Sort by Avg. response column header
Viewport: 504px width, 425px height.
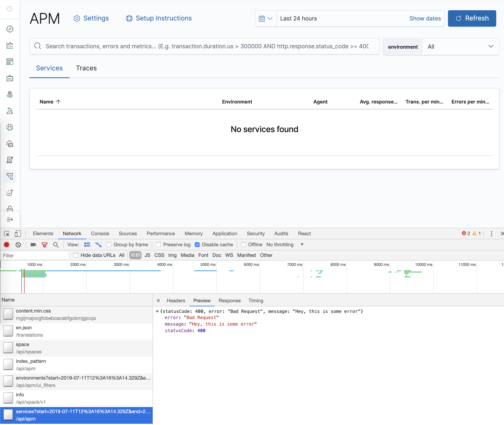coord(378,102)
